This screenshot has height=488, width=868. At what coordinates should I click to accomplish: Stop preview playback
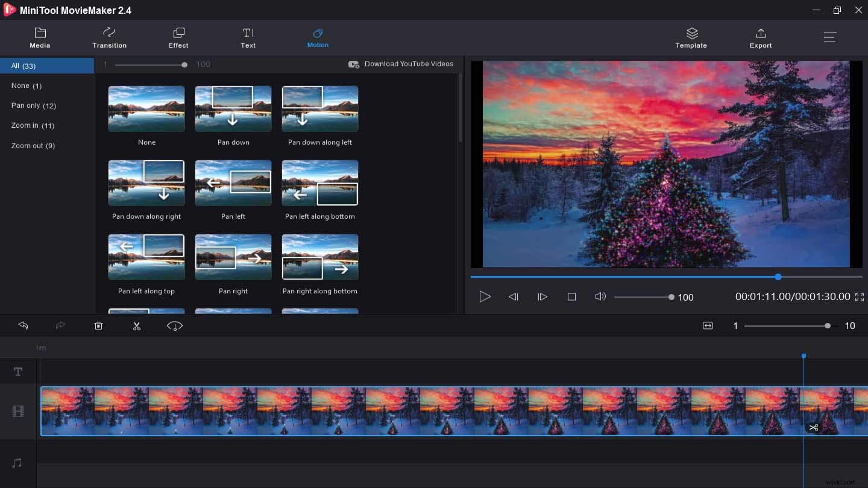[571, 296]
